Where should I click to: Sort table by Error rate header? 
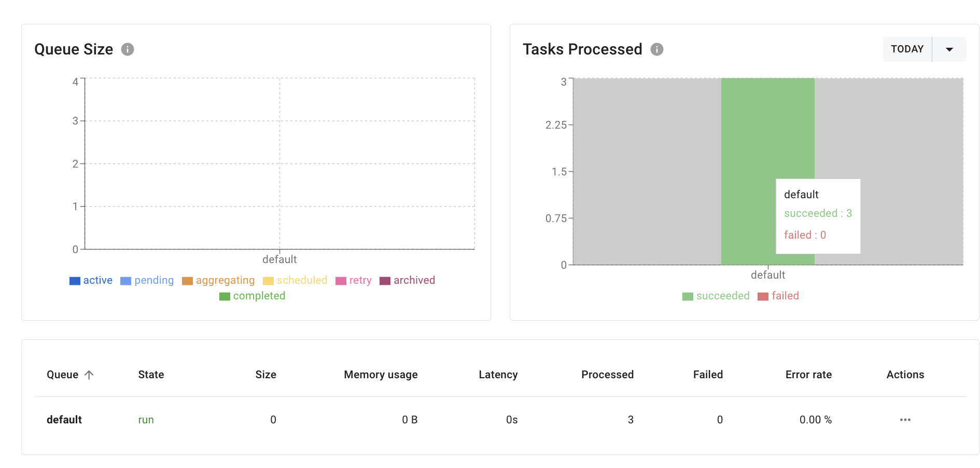pyautogui.click(x=808, y=375)
